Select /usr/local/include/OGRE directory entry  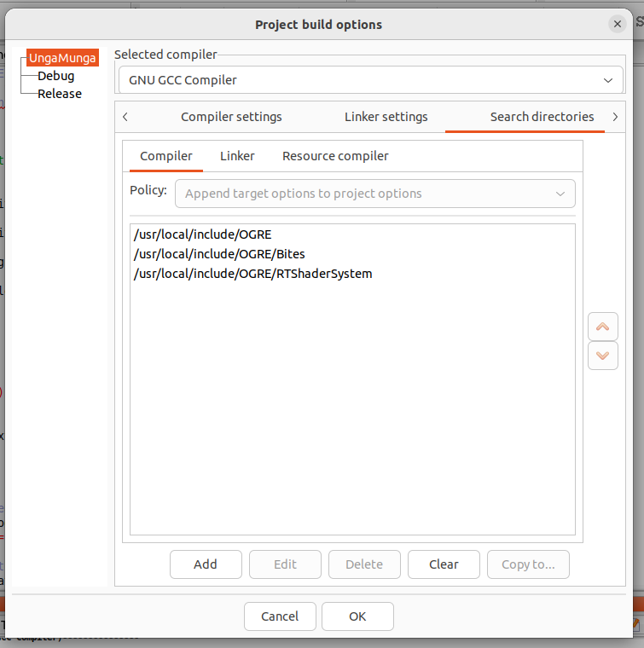[x=352, y=234]
